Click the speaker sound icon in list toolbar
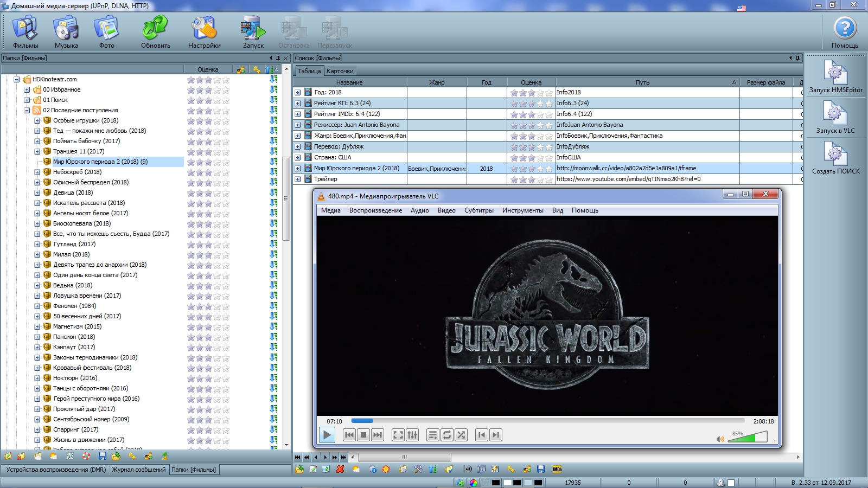Viewport: 868px width, 488px height. [x=468, y=469]
